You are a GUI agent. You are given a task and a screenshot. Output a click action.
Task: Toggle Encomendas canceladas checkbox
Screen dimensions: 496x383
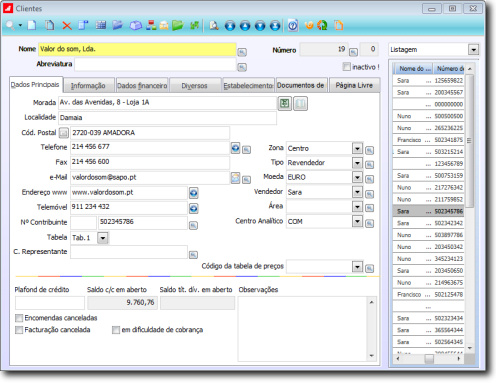click(19, 318)
